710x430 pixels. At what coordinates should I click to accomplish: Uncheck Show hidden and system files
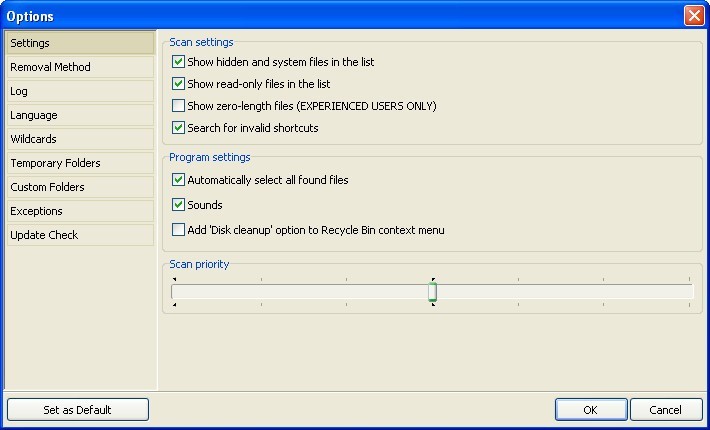pyautogui.click(x=178, y=62)
